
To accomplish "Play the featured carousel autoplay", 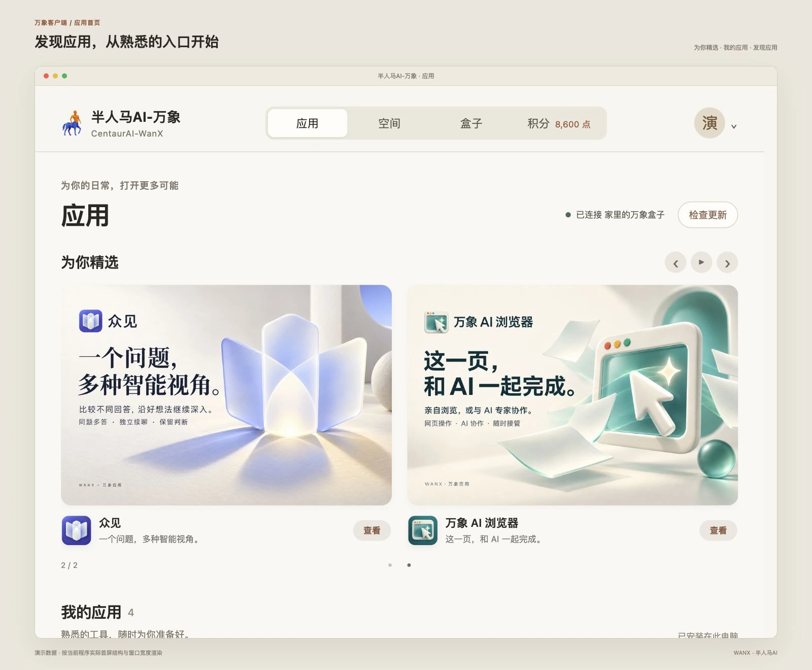I will 701,262.
